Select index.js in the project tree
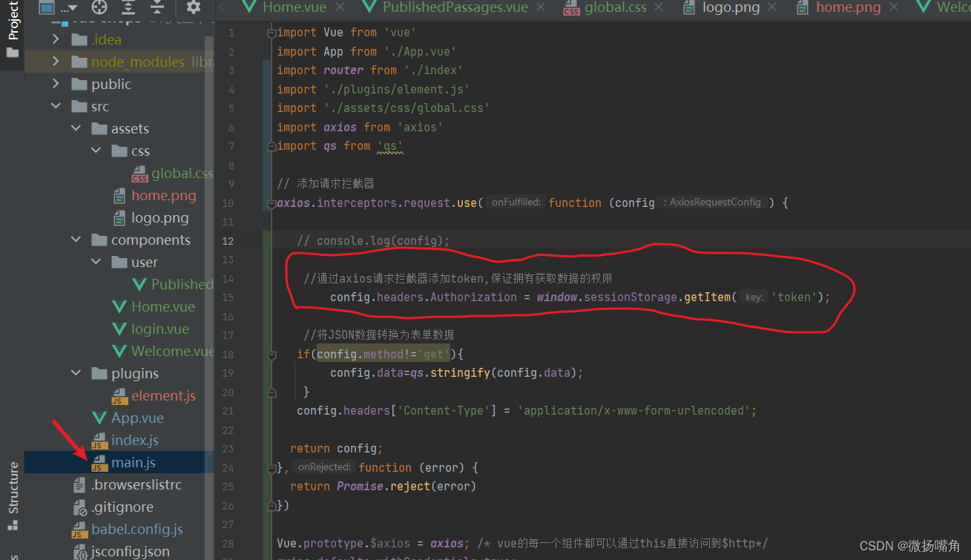 pos(135,440)
